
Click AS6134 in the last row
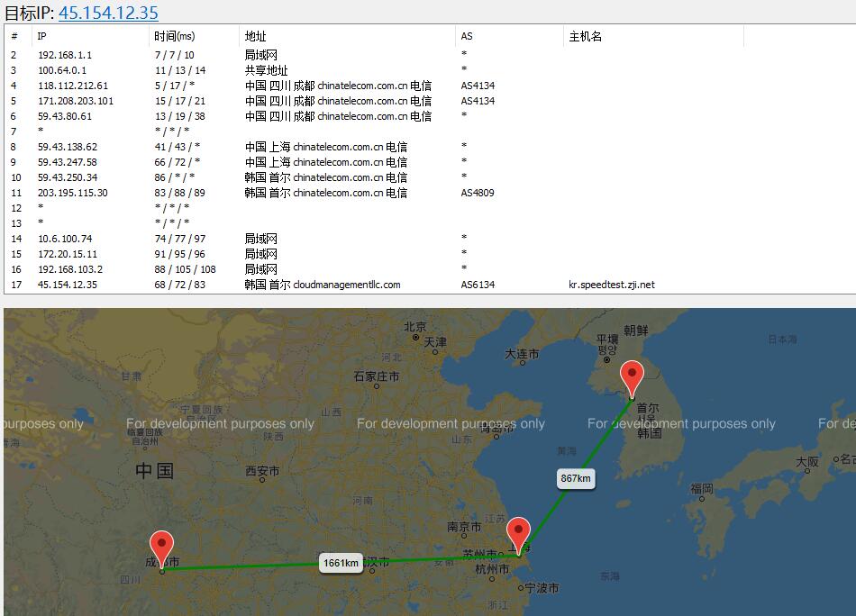tap(478, 285)
